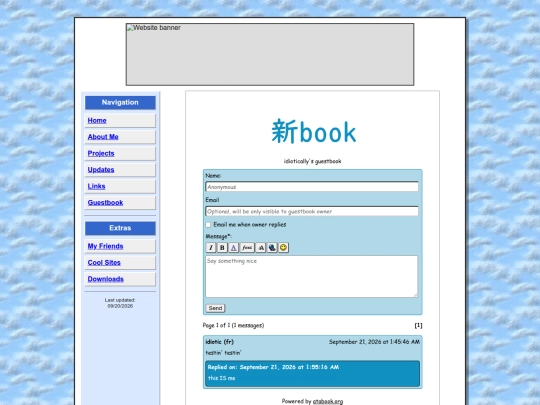Click the "testin' testin'" message text
This screenshot has width=540, height=405.
click(224, 353)
